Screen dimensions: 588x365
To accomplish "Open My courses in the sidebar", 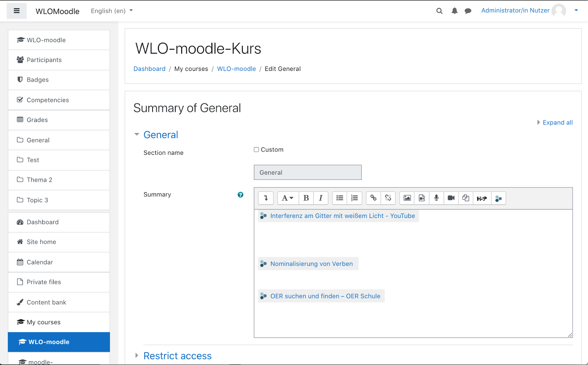I will tap(59, 322).
